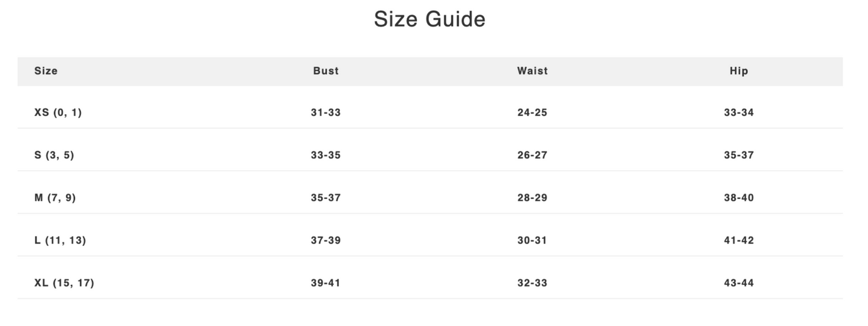Click the M hip value 38-40
This screenshot has width=868, height=326.
coord(739,198)
